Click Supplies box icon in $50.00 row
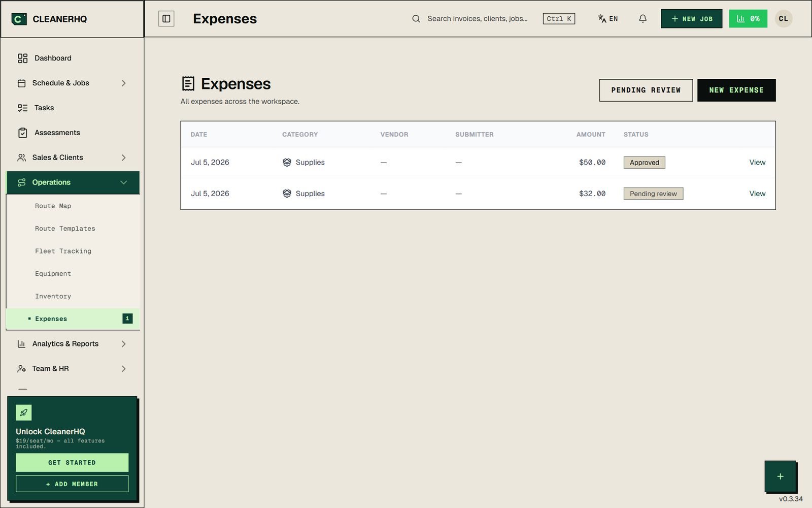 pyautogui.click(x=287, y=163)
